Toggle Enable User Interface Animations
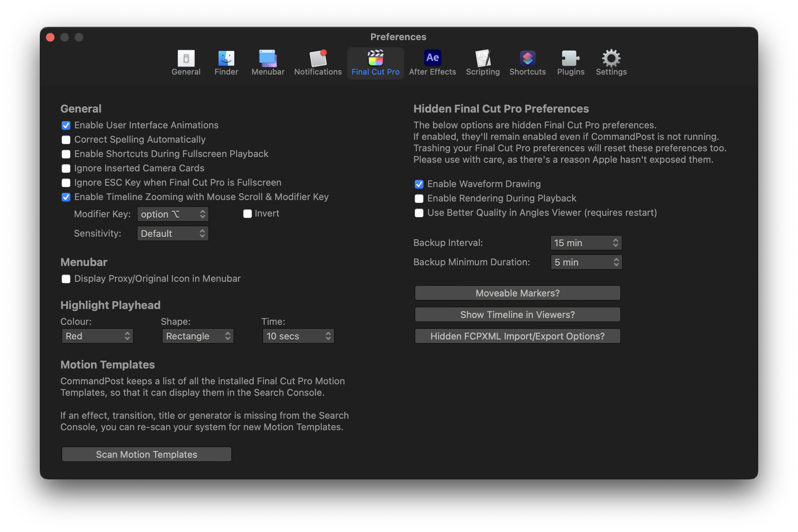This screenshot has height=532, width=798. click(66, 125)
